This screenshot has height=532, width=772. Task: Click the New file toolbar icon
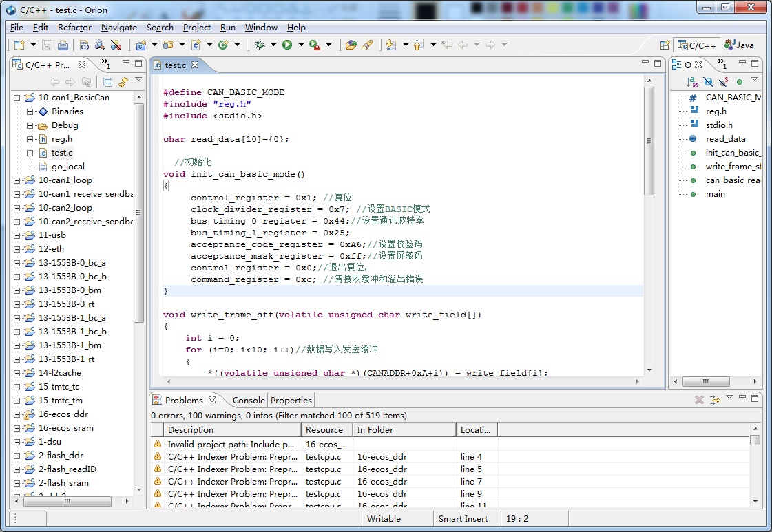[19, 45]
